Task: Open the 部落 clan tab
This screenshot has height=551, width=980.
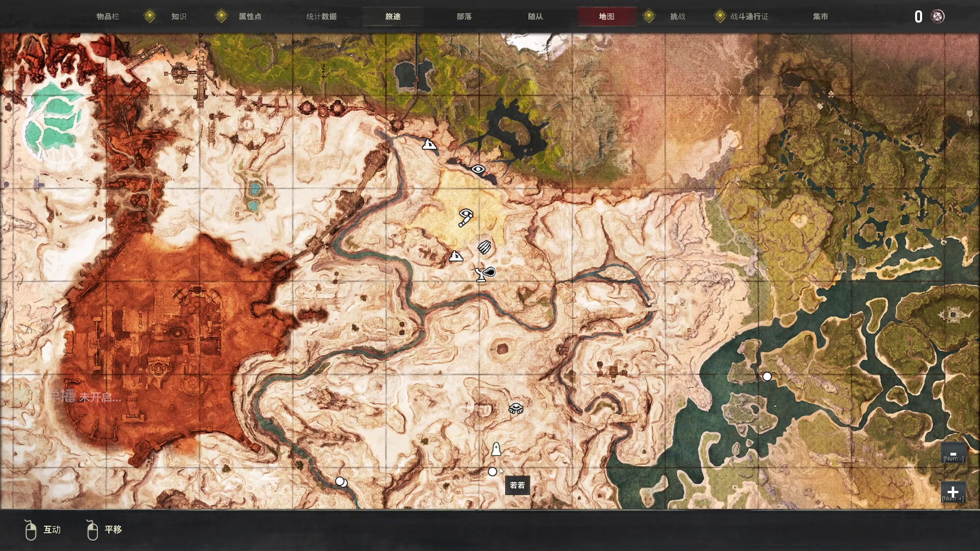Action: click(x=464, y=16)
